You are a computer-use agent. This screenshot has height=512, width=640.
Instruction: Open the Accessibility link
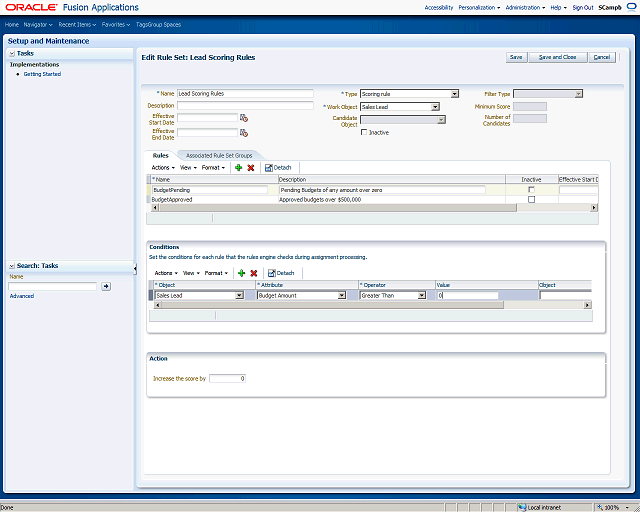(438, 7)
